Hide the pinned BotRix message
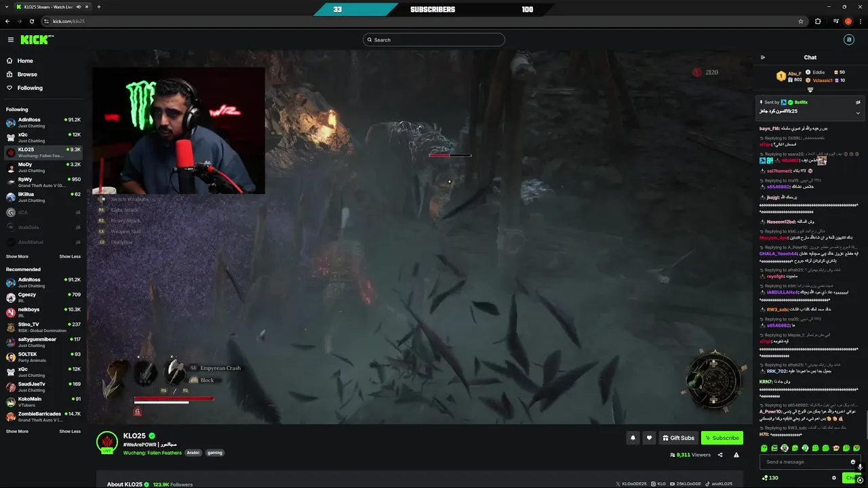 pyautogui.click(x=858, y=102)
